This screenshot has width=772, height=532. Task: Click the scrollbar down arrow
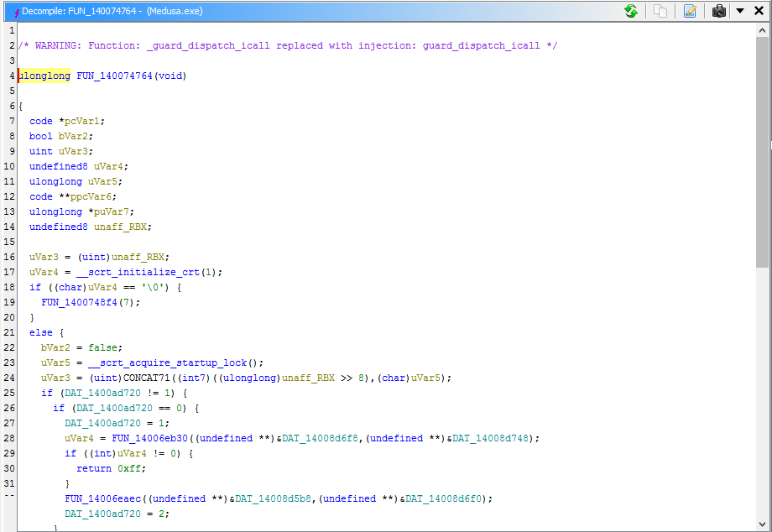(x=762, y=524)
